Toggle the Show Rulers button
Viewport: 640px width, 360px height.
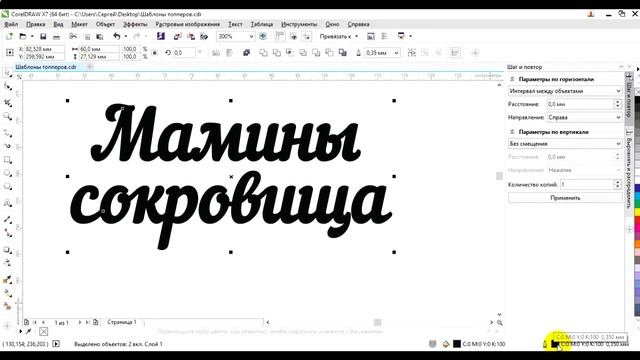tap(280, 36)
